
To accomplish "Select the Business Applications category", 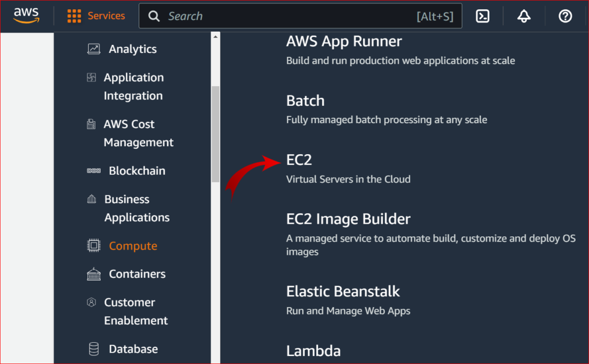I will point(137,208).
